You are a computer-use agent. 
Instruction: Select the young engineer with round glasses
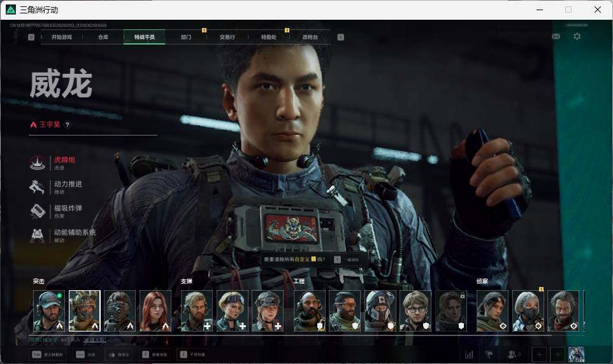(x=415, y=311)
